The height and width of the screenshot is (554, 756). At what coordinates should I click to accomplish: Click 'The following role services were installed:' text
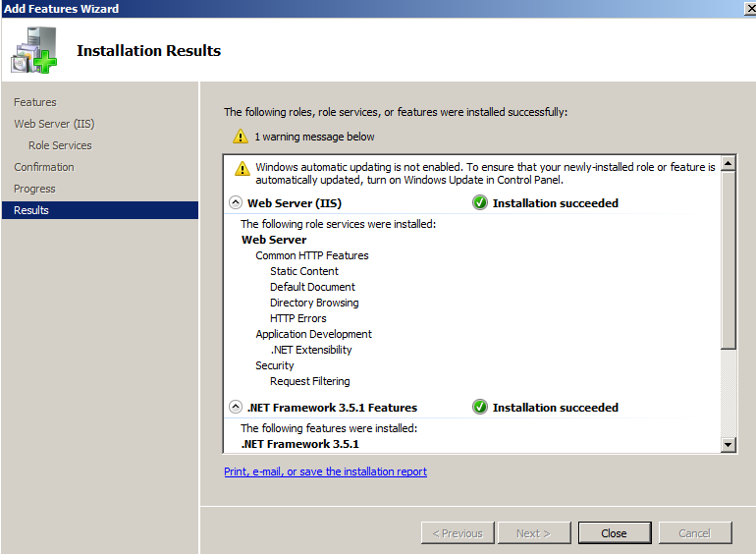[x=338, y=224]
